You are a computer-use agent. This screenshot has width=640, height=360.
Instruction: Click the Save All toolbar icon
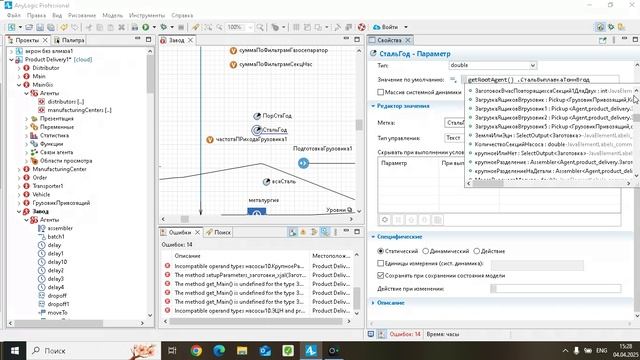tap(51, 27)
